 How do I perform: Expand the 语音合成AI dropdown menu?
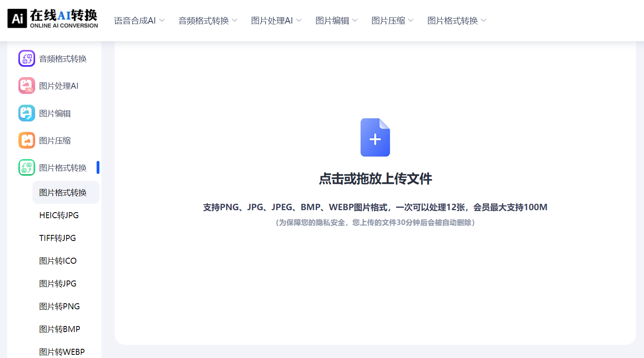click(x=139, y=21)
